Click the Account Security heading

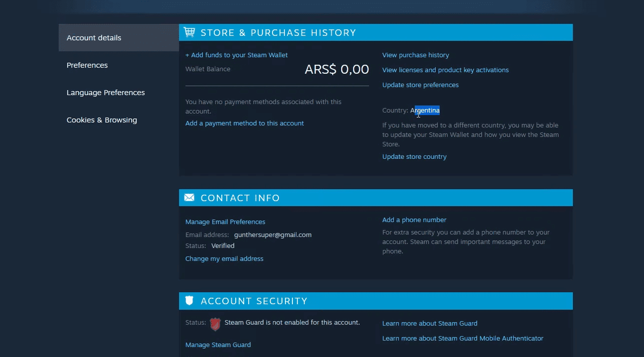point(254,301)
